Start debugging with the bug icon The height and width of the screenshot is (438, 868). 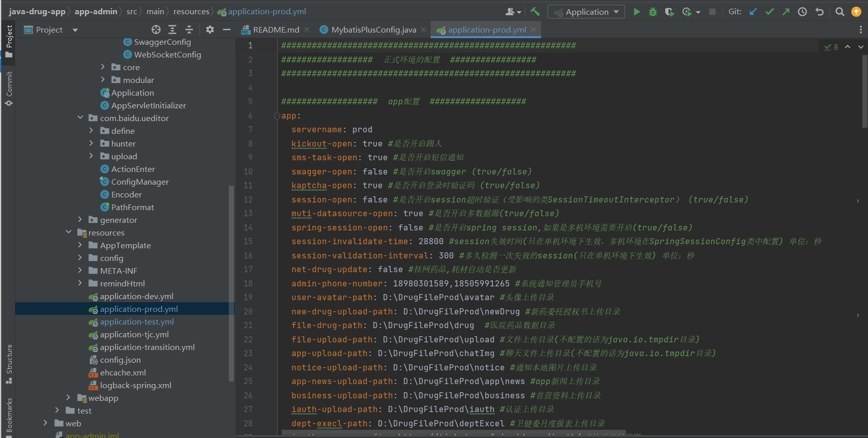point(653,11)
